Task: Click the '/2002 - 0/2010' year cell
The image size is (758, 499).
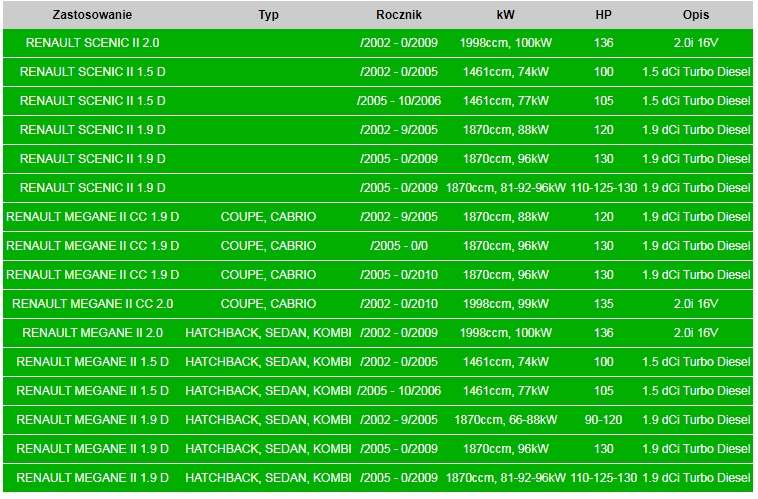Action: 399,304
